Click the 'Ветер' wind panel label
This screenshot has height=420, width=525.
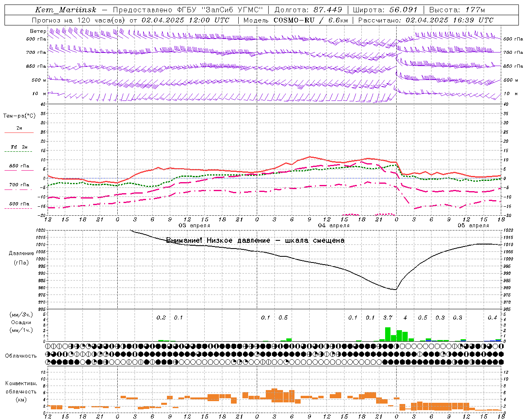(x=38, y=31)
